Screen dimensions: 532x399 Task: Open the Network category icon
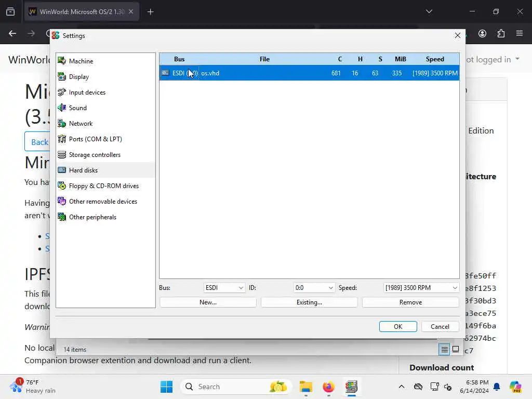pos(62,124)
